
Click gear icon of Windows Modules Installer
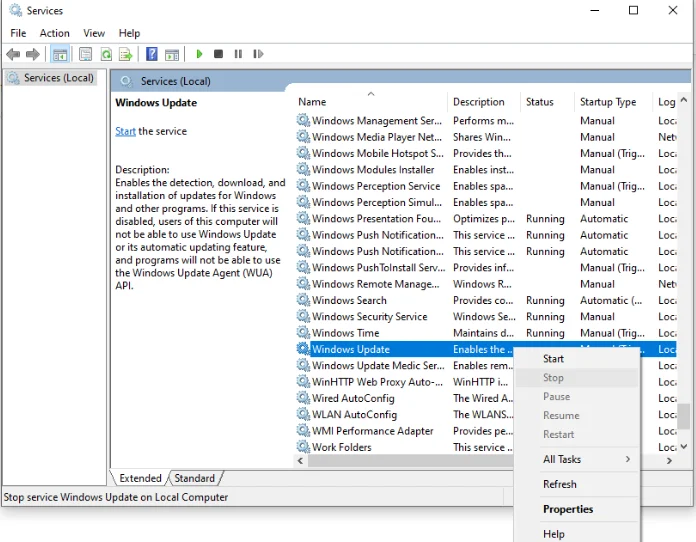coord(303,170)
